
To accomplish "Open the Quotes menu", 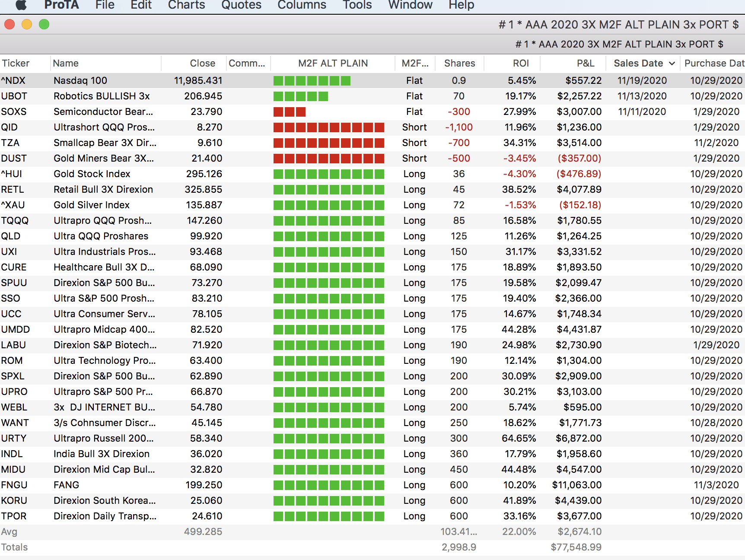I will pyautogui.click(x=241, y=5).
